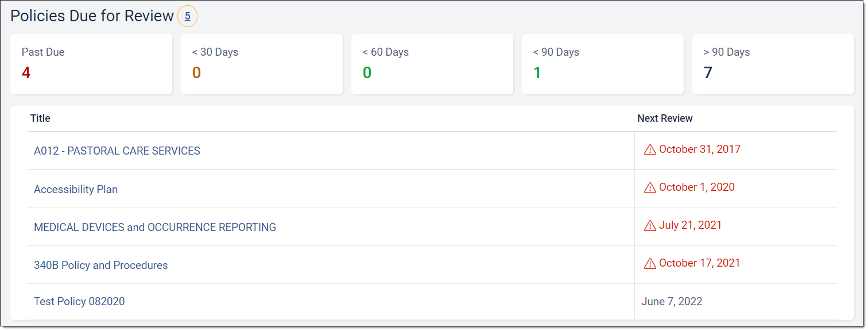Click the June 7, 2022 review date

point(672,301)
